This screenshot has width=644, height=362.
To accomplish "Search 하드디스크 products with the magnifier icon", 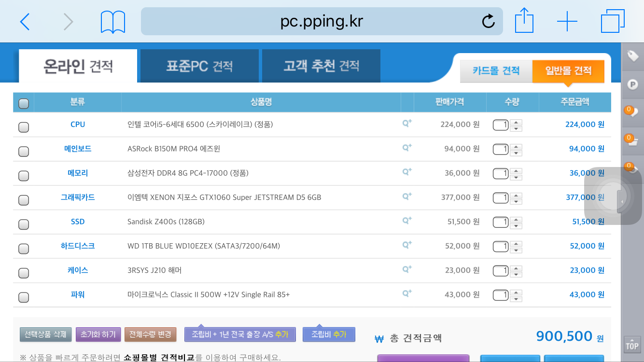I will point(407,245).
